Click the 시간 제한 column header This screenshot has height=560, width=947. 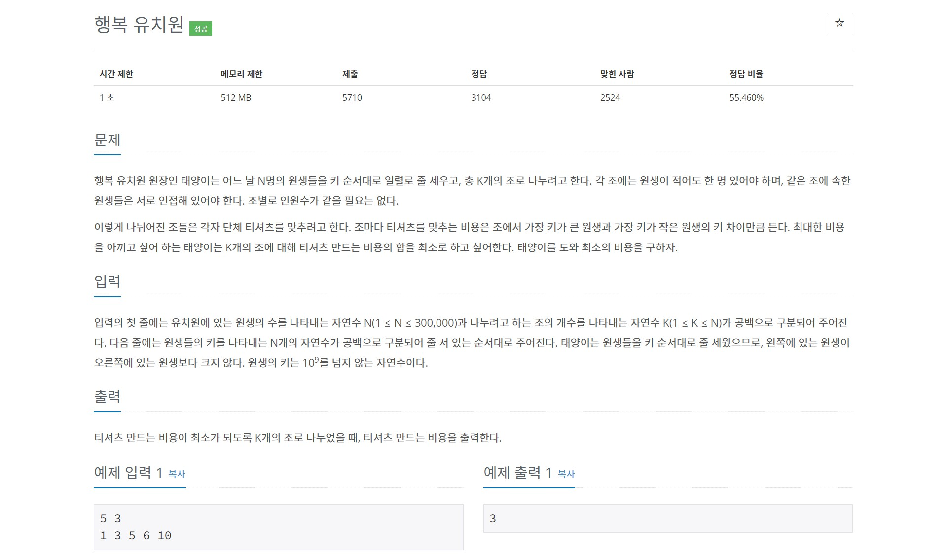(x=116, y=74)
